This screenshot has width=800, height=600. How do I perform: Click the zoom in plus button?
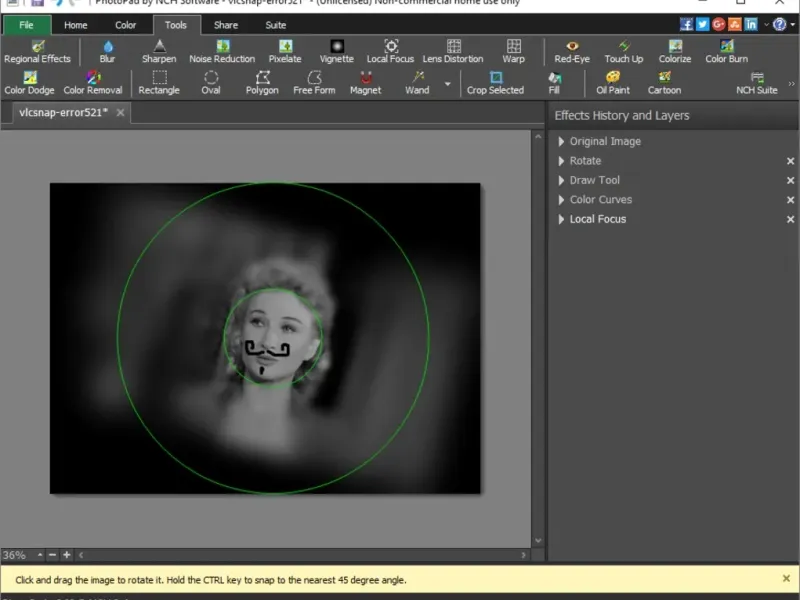point(67,555)
